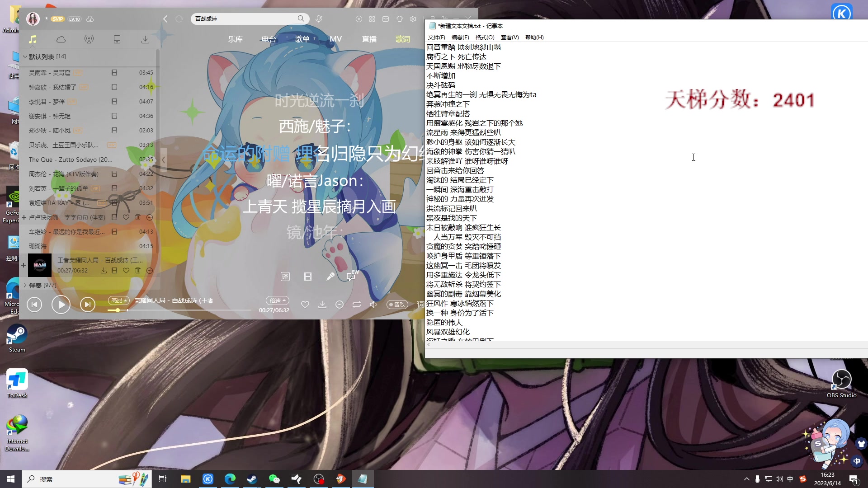Collapse the side panel with the left chevron
This screenshot has height=488, width=868.
pos(163,160)
